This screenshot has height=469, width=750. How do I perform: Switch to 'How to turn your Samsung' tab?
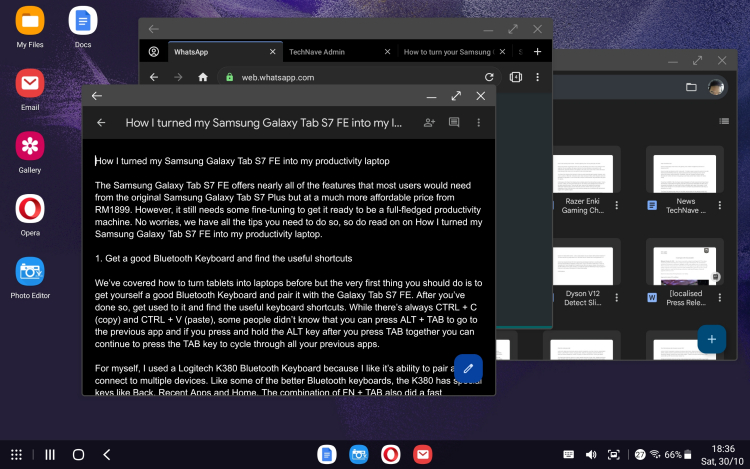point(448,52)
